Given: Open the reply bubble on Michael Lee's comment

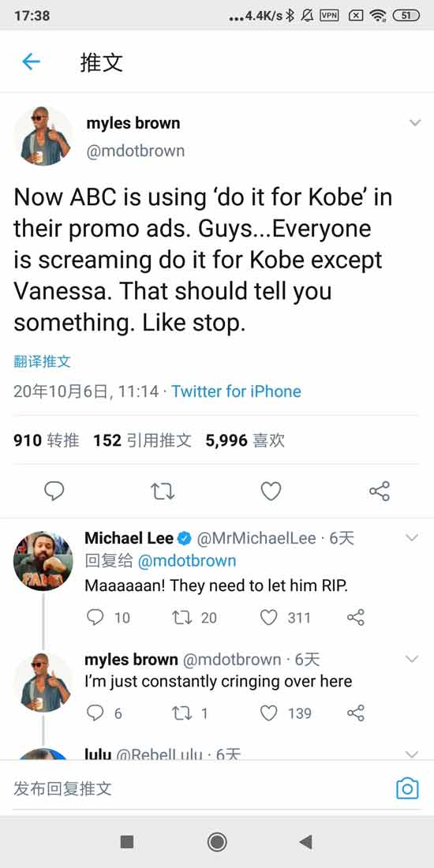Looking at the screenshot, I should tap(95, 617).
